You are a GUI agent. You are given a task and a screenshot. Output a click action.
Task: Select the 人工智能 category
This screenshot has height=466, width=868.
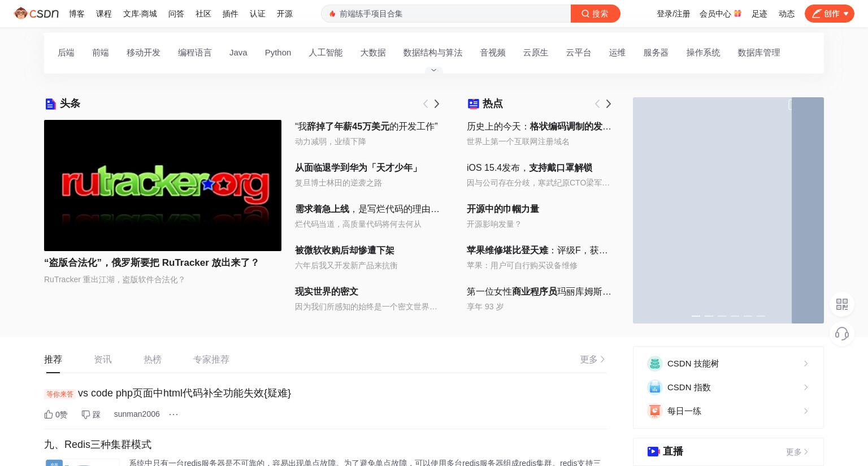point(325,53)
